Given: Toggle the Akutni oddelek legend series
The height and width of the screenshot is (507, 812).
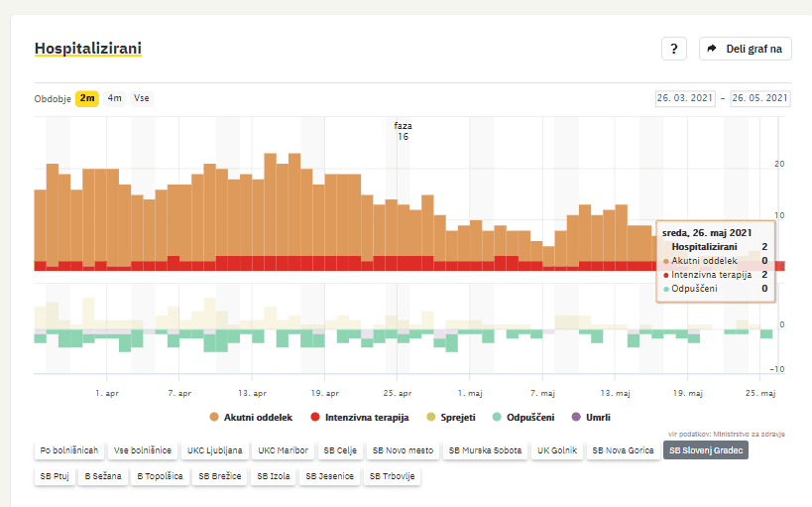Looking at the screenshot, I should point(251,417).
